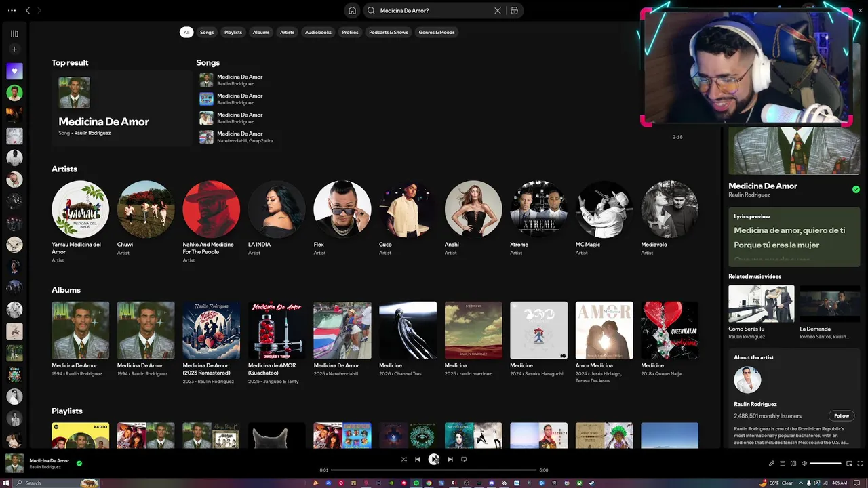Open the lyrics preview card
Image resolution: width=868 pixels, height=488 pixels.
click(x=794, y=237)
